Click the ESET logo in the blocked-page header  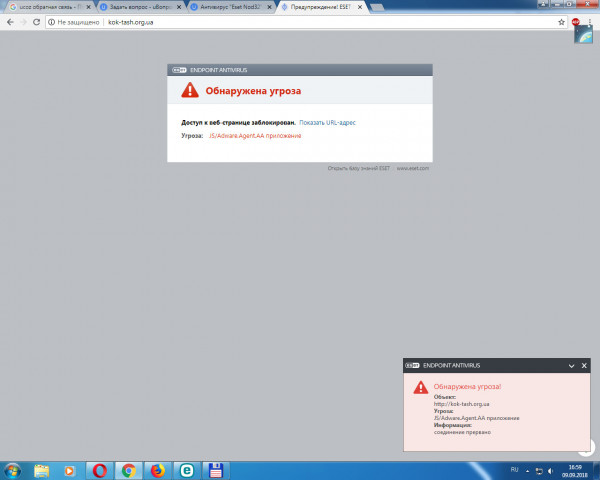pos(179,70)
